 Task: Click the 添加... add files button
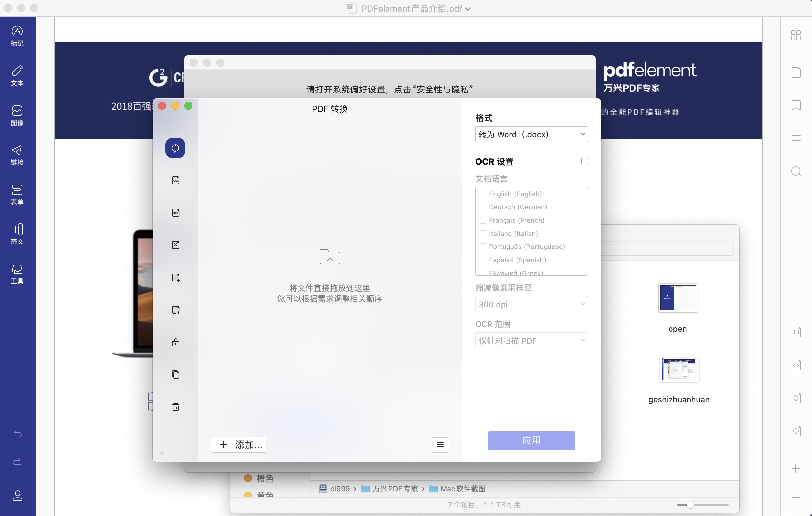(238, 445)
